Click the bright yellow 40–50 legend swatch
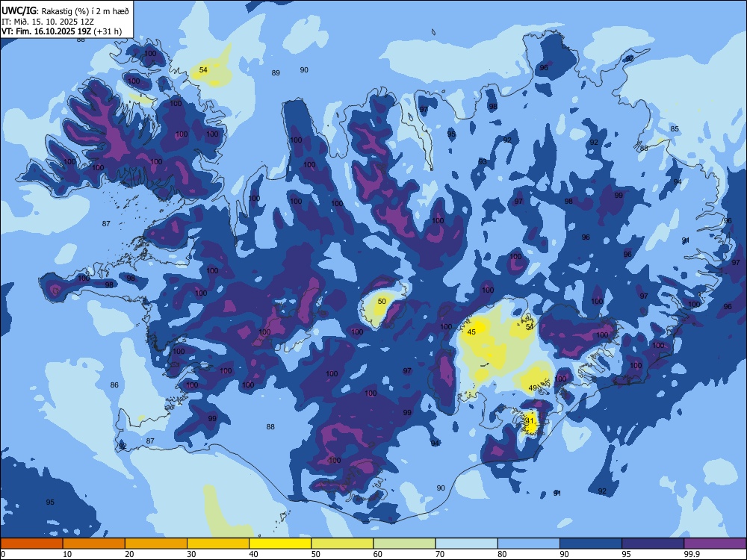Image resolution: width=747 pixels, height=560 pixels. 280,544
